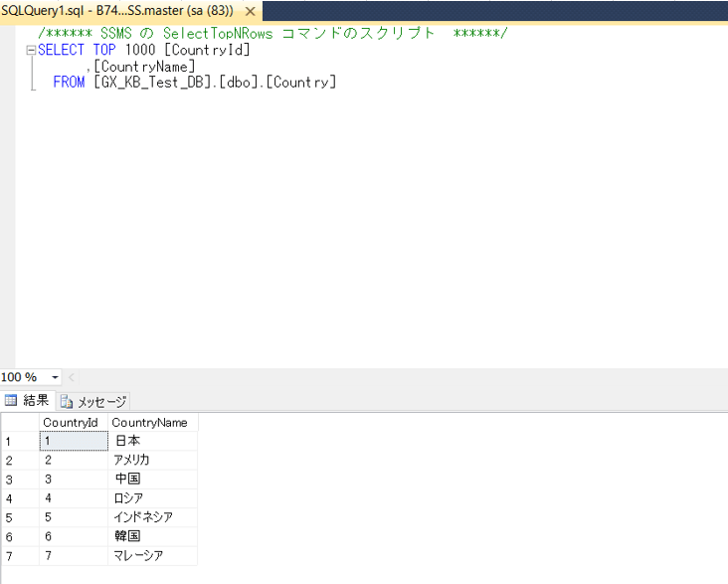This screenshot has width=728, height=584.
Task: Select the ロシア cell
Action: click(x=153, y=498)
